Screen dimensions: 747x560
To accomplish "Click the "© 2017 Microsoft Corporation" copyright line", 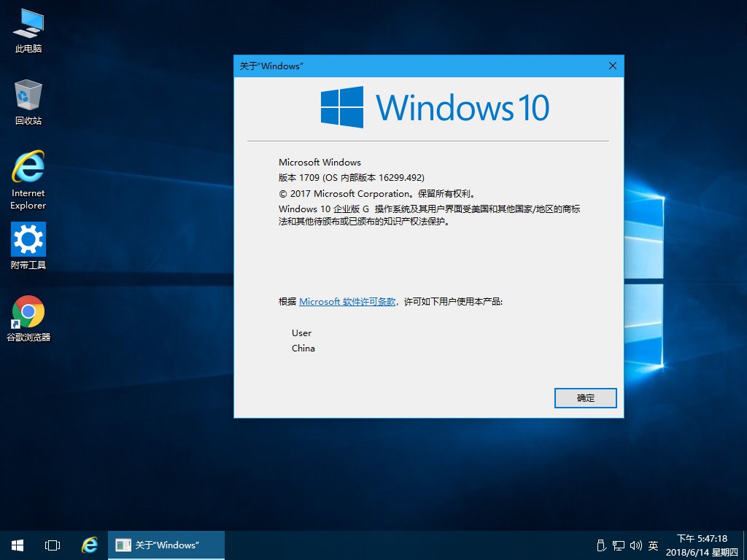I will [x=377, y=194].
